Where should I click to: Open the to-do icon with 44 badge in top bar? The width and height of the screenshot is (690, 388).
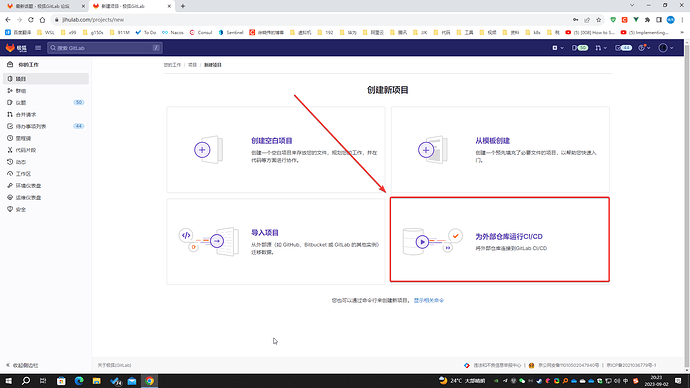click(623, 48)
